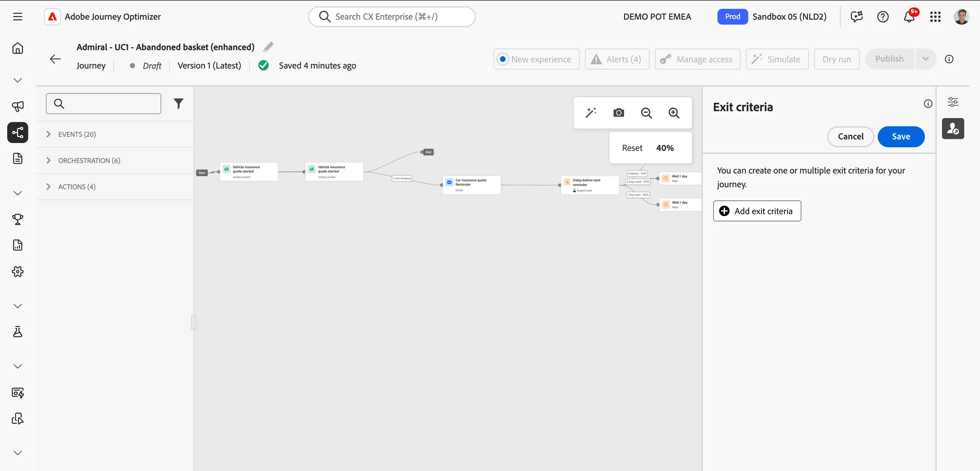Toggle the sidebar chevron below the document icon

click(x=17, y=193)
